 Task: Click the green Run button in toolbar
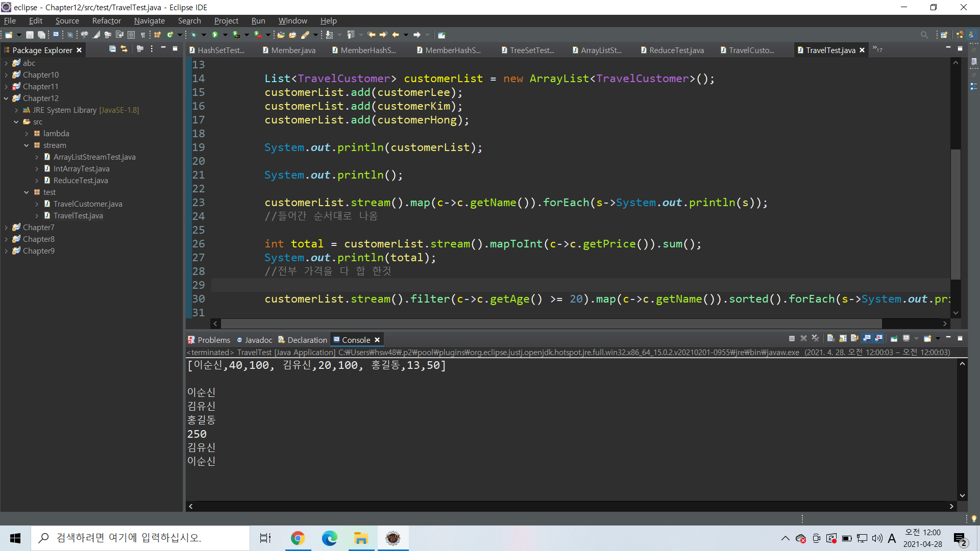coord(215,35)
